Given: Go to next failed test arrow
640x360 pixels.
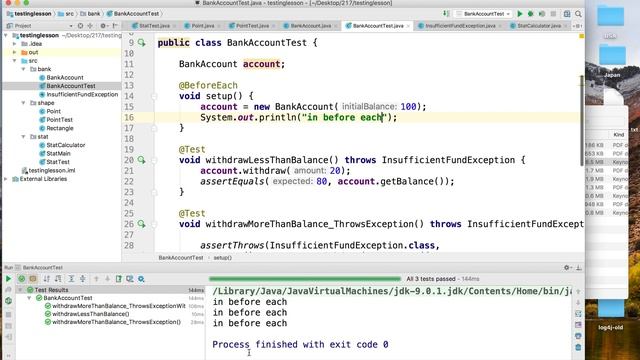Looking at the screenshot, I should pyautogui.click(x=107, y=279).
